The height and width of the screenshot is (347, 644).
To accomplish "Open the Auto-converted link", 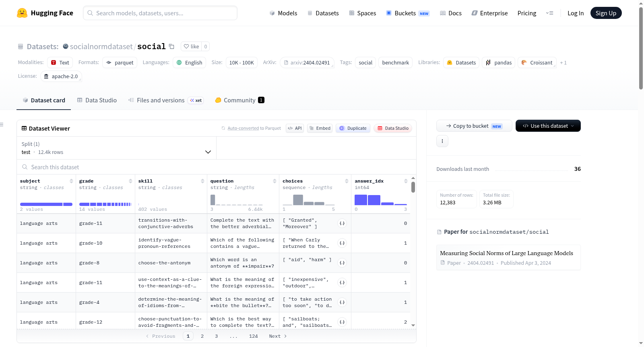I will tap(243, 128).
